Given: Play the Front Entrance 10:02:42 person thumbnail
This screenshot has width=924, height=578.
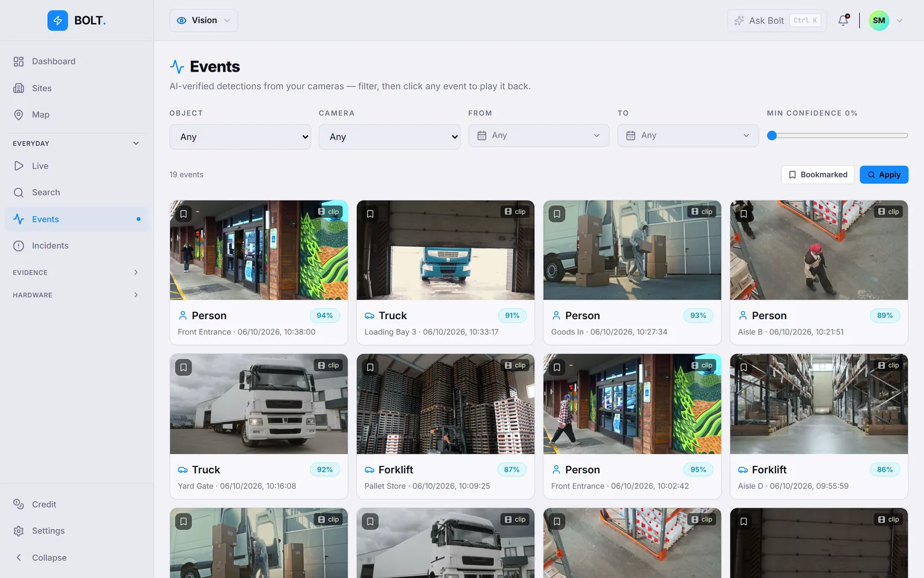Looking at the screenshot, I should 632,404.
